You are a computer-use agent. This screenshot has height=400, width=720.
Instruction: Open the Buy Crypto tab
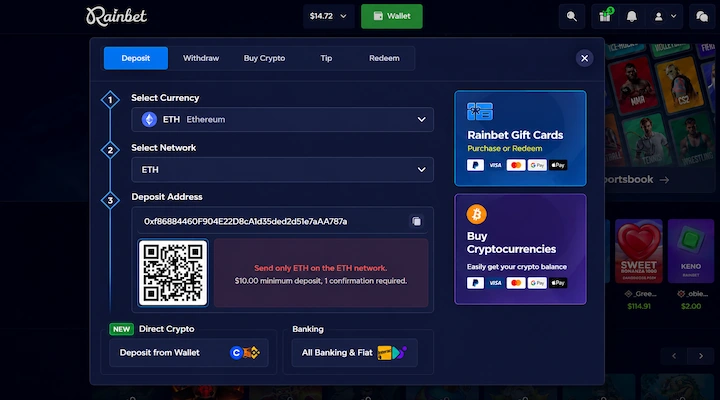click(264, 58)
